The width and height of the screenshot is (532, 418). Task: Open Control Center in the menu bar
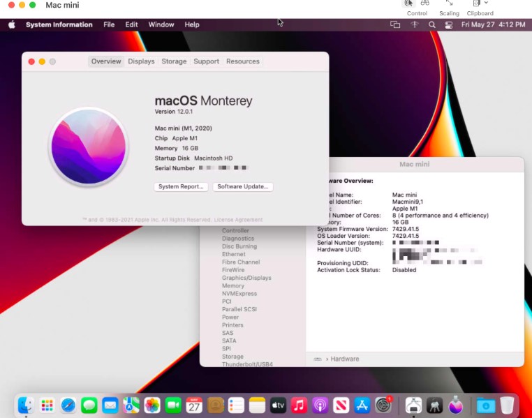click(448, 24)
